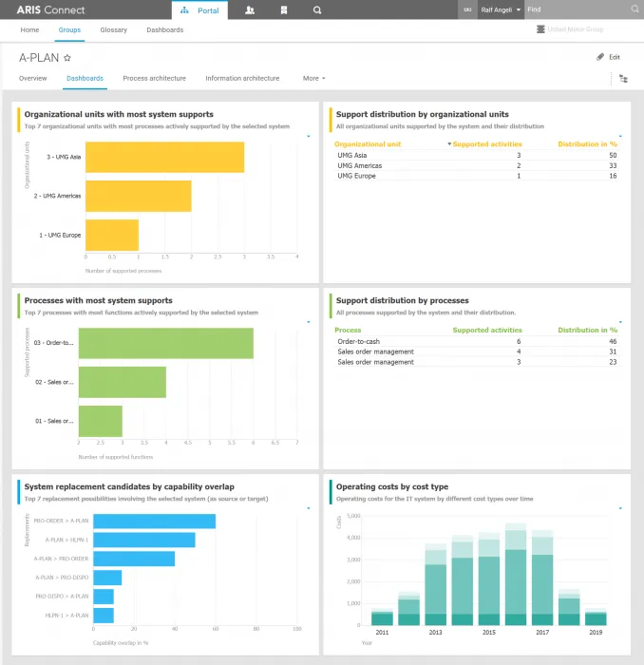Sort by Organizational unit column header
Screen dimensions: 644x665
tap(368, 144)
